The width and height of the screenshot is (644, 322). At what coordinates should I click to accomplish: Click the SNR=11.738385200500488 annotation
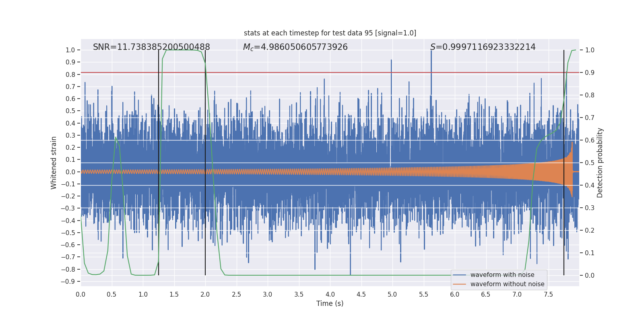click(151, 47)
